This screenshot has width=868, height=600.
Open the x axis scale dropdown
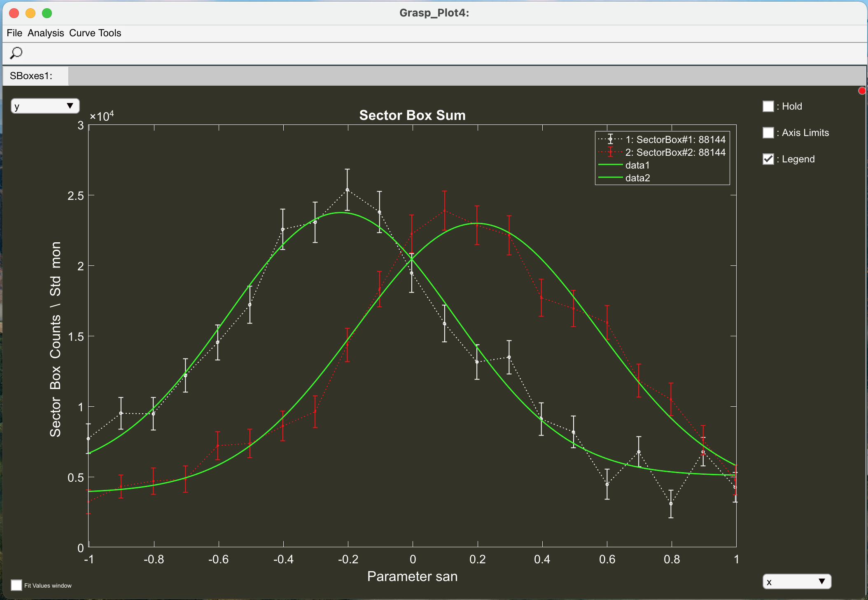click(x=796, y=581)
